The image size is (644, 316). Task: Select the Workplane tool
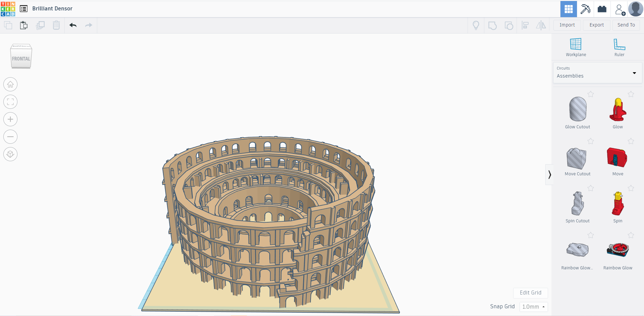pyautogui.click(x=576, y=47)
